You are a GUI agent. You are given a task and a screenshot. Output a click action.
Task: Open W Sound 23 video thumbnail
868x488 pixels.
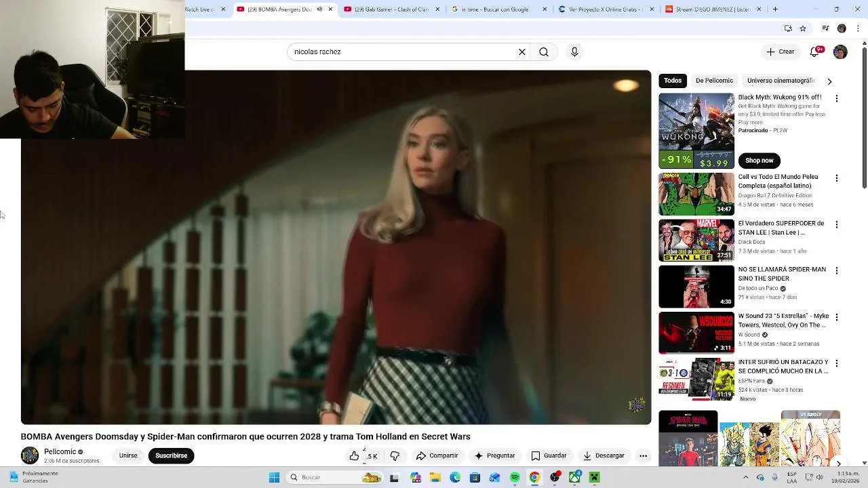point(696,333)
